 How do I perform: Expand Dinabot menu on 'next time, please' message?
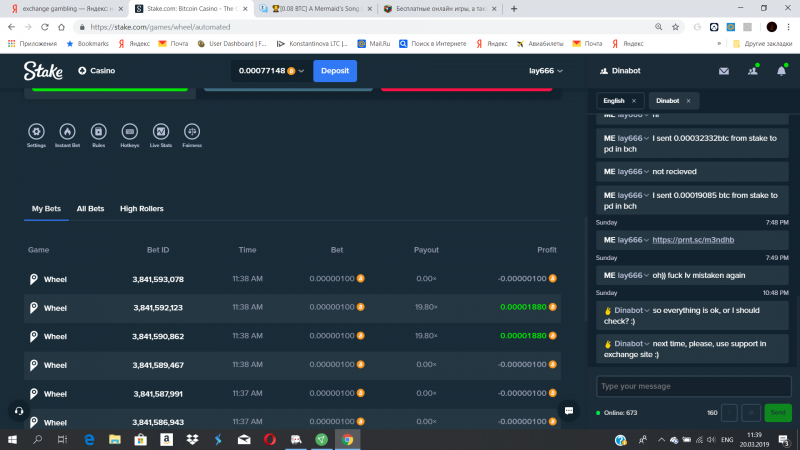pyautogui.click(x=646, y=344)
